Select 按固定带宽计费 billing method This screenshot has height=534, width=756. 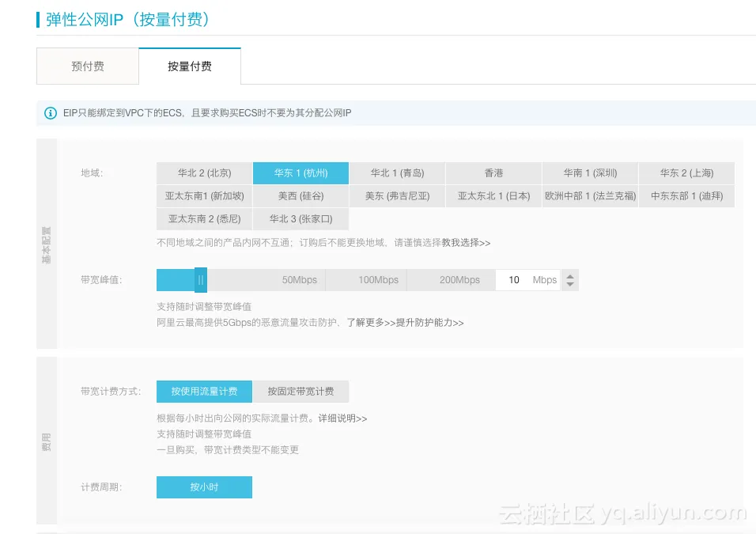(x=301, y=392)
